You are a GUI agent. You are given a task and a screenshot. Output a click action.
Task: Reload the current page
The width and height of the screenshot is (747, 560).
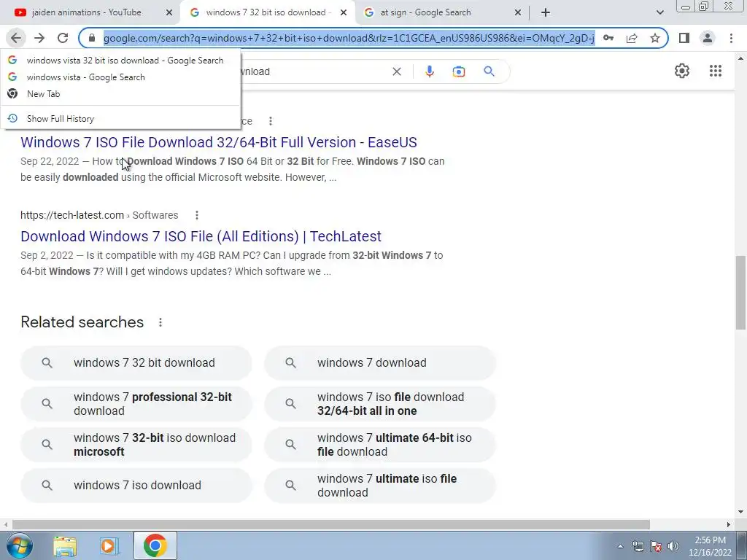click(63, 38)
